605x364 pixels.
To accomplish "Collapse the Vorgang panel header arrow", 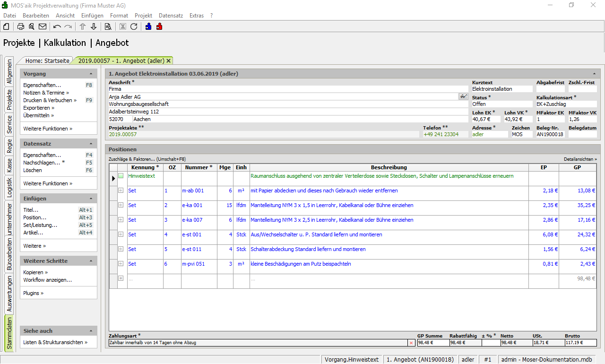I will [91, 74].
